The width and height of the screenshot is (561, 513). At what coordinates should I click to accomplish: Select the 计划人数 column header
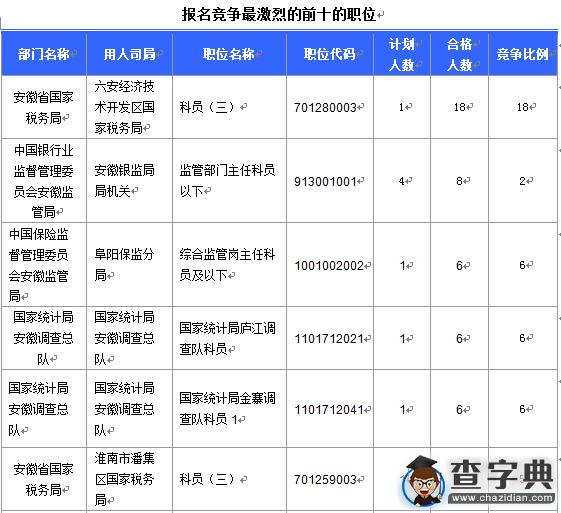pyautogui.click(x=401, y=55)
